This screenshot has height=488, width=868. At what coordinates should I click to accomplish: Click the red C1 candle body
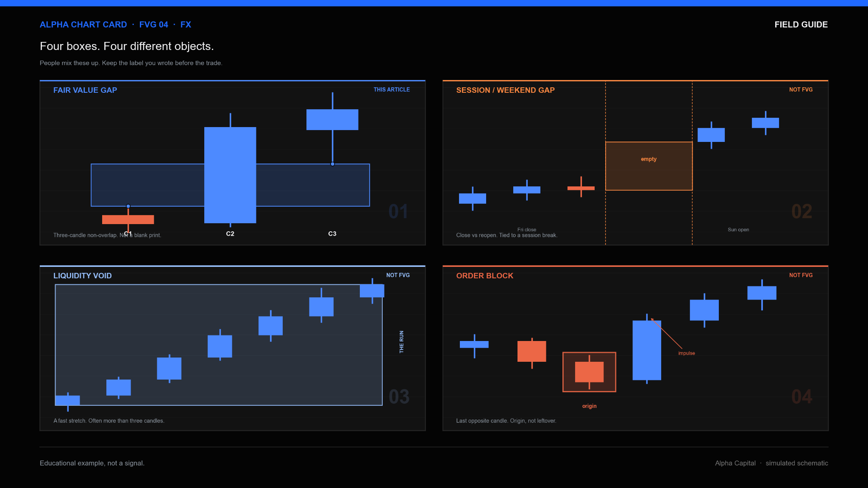[x=128, y=219]
